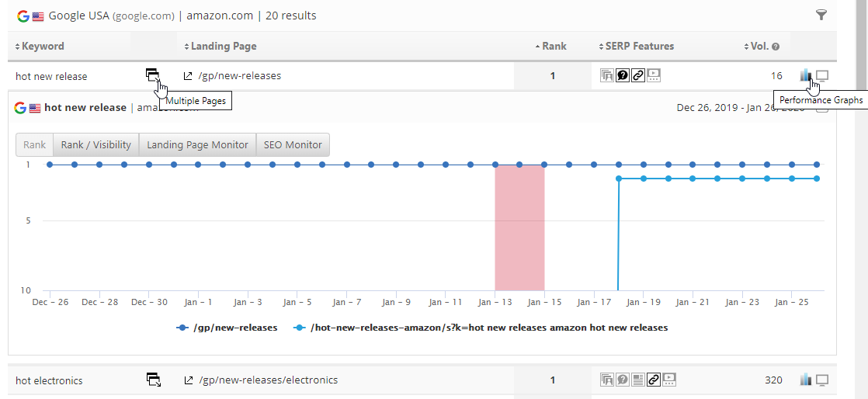Click Multiple Pages icon for hot new release
The image size is (868, 399).
[152, 75]
